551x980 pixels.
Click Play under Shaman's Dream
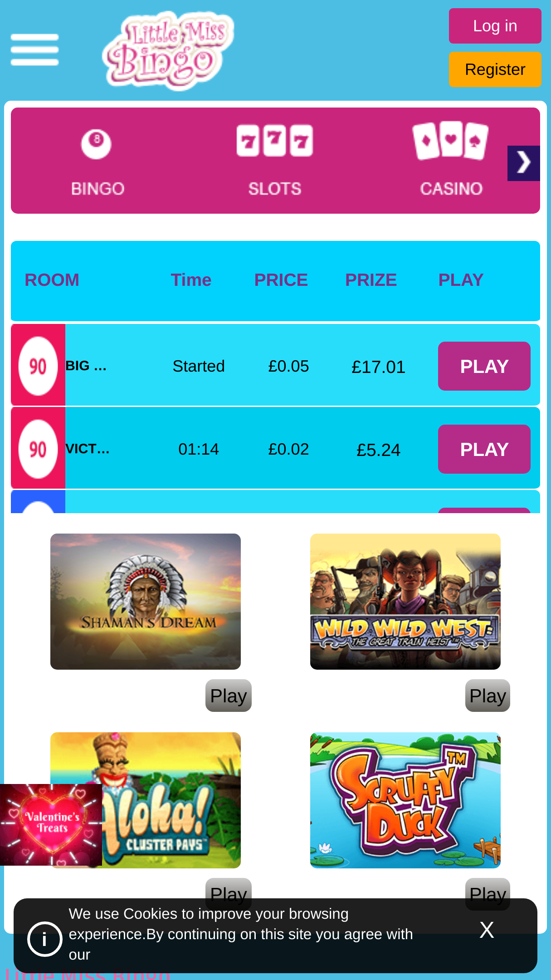point(229,696)
